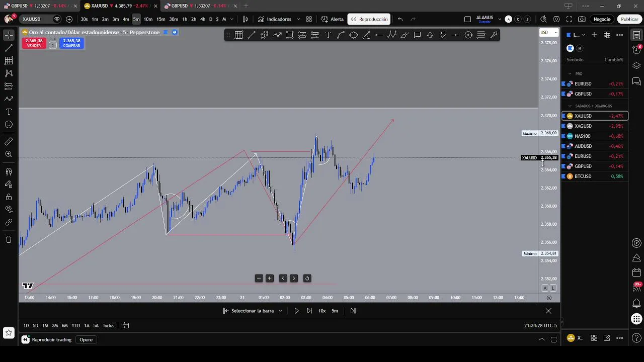This screenshot has height=362, width=644.
Task: Create an Alerta
Action: 333,19
